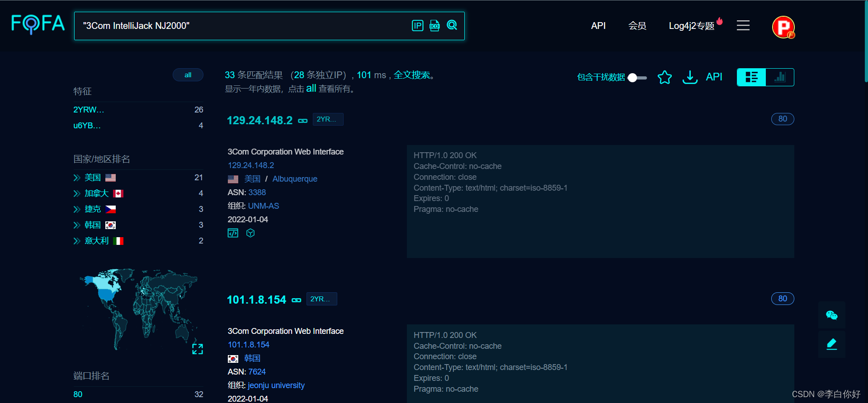The height and width of the screenshot is (403, 868).
Task: Open the 会员 menu item
Action: (x=637, y=26)
